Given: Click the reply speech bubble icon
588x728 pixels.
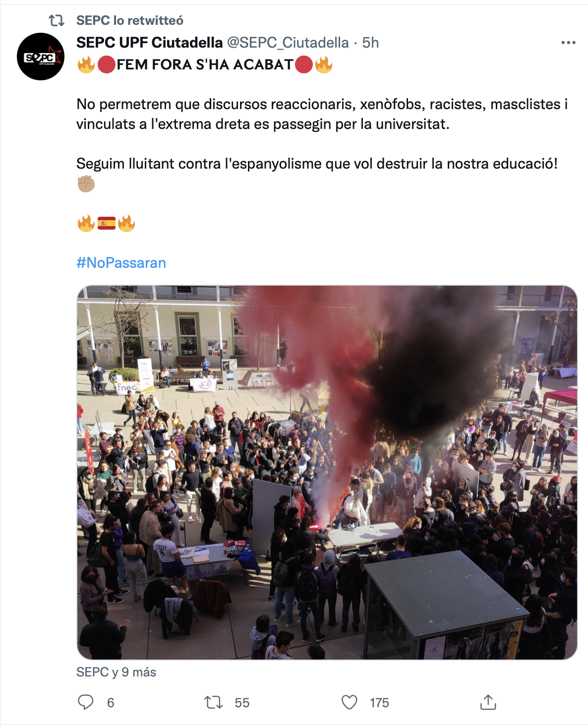Looking at the screenshot, I should point(86,702).
